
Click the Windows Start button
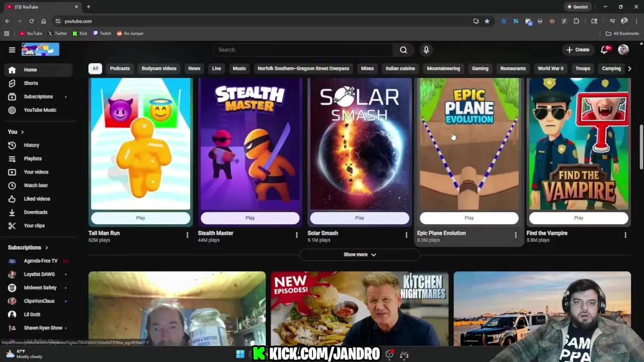[240, 354]
